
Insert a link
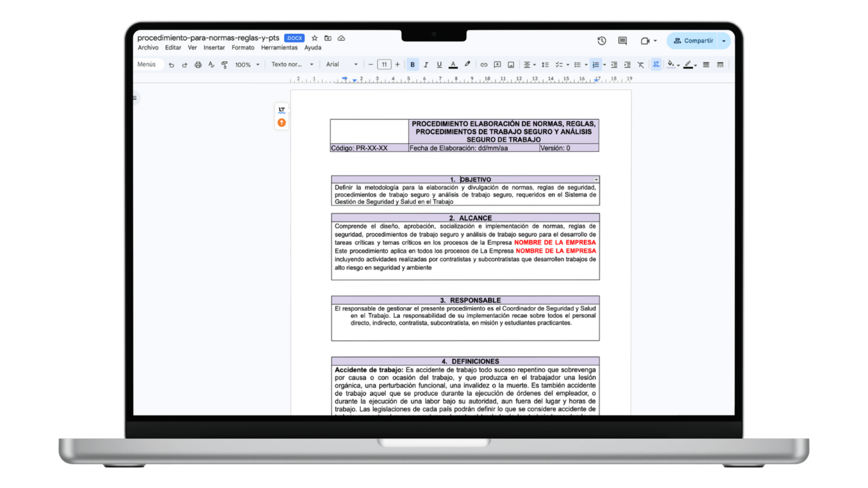[x=484, y=64]
